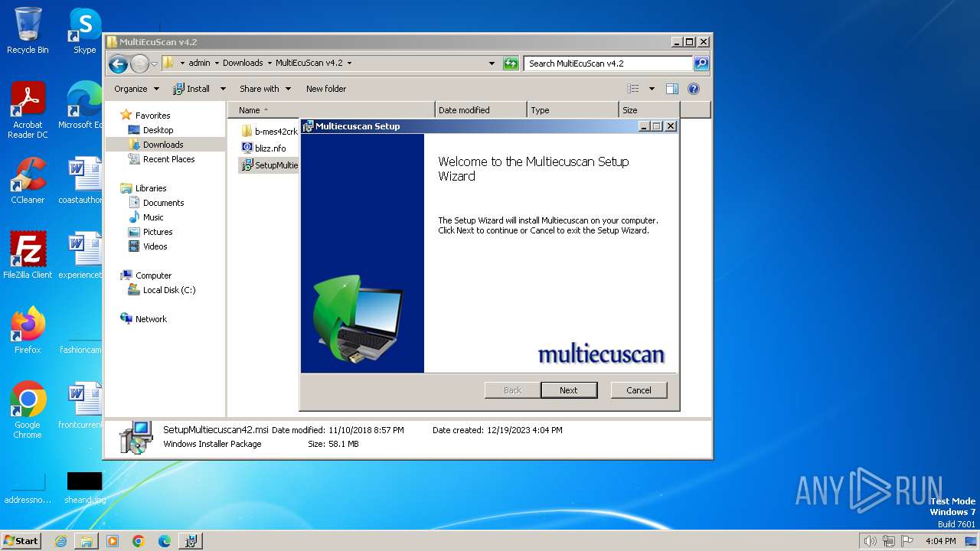Expand the Install dropdown arrow
The height and width of the screenshot is (551, 980).
click(223, 89)
